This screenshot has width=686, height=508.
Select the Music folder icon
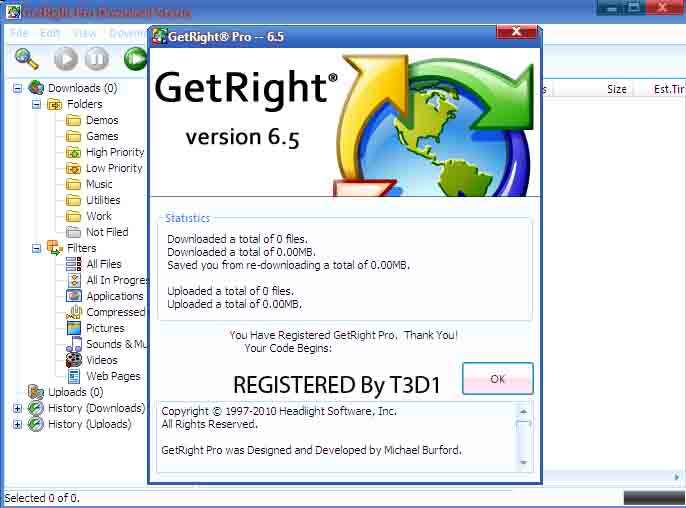click(x=74, y=184)
